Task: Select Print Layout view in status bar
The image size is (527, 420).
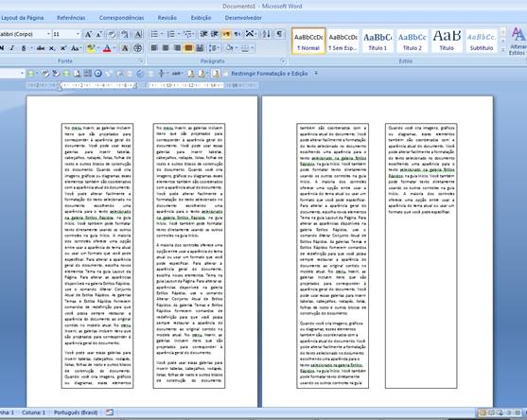Action: (x=483, y=412)
